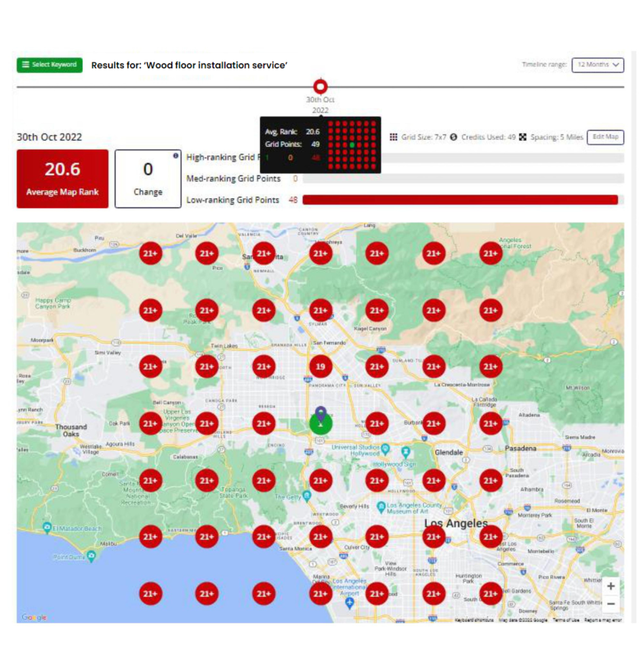Click the Universal Studios Hollywood map marker

(386, 450)
